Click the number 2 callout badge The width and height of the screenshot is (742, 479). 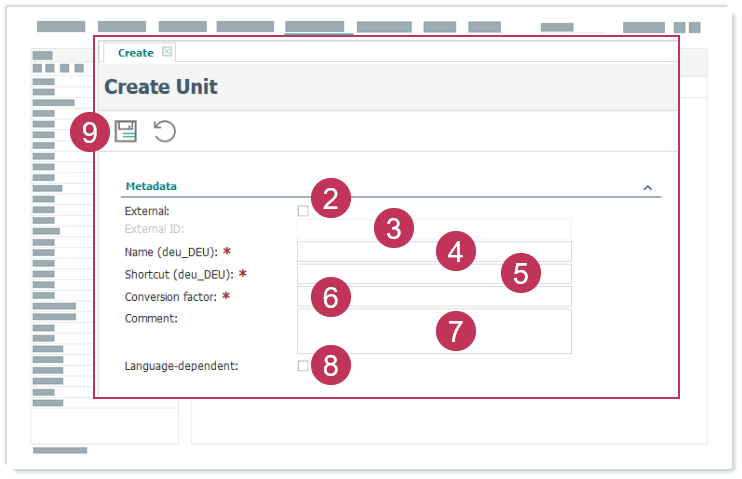[330, 197]
